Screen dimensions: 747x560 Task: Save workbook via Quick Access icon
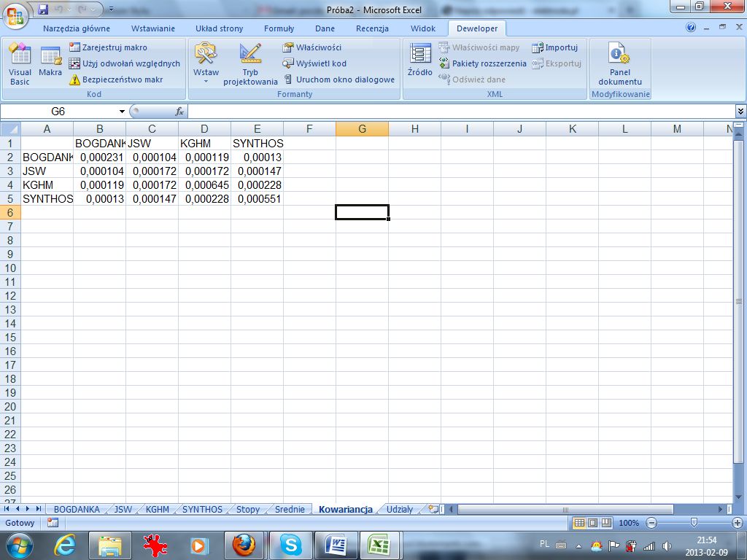43,9
